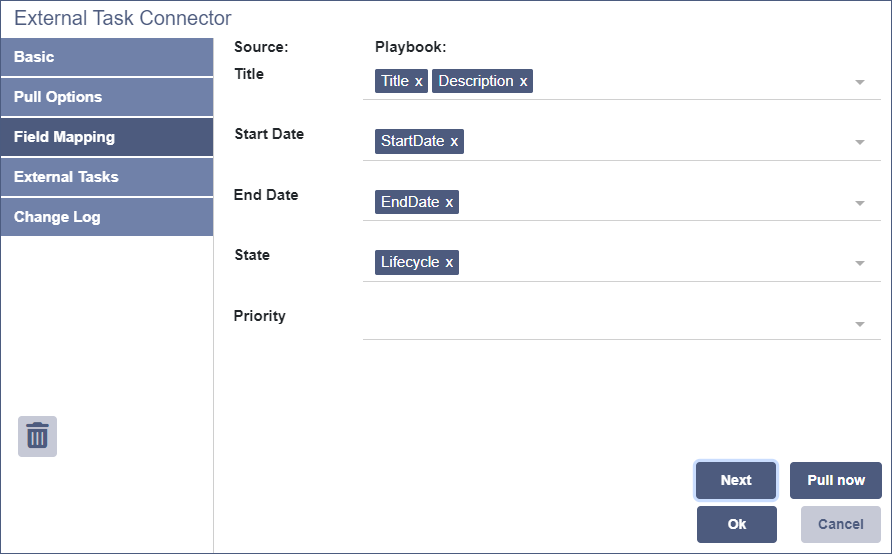Click the Pull now button
This screenshot has height=554, width=892.
click(836, 480)
